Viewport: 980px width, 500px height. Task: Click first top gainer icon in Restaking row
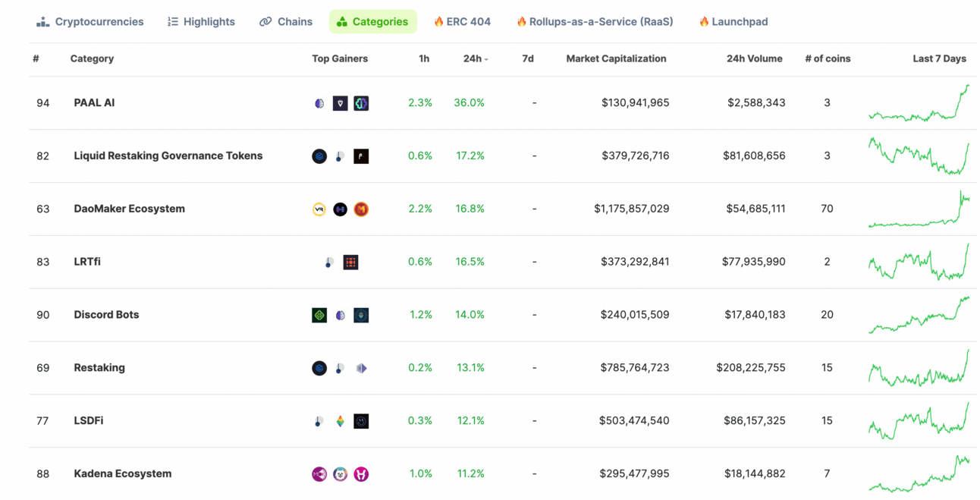coord(319,368)
